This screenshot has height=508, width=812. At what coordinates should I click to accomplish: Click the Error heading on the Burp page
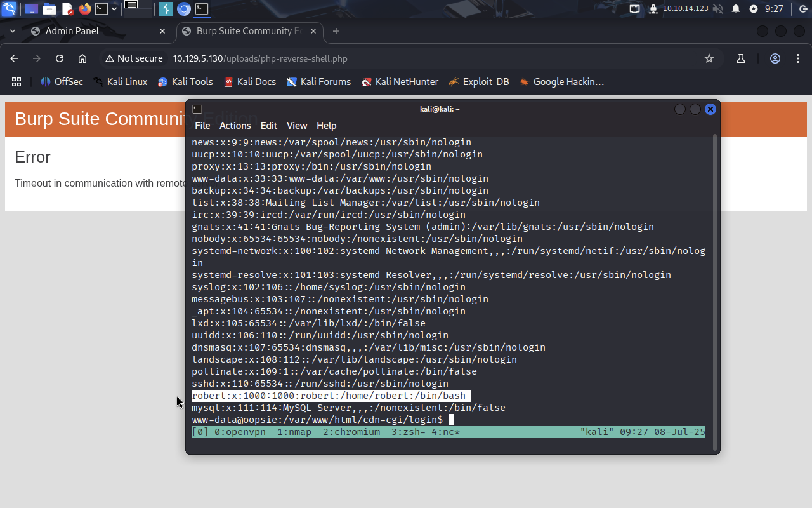click(x=33, y=157)
